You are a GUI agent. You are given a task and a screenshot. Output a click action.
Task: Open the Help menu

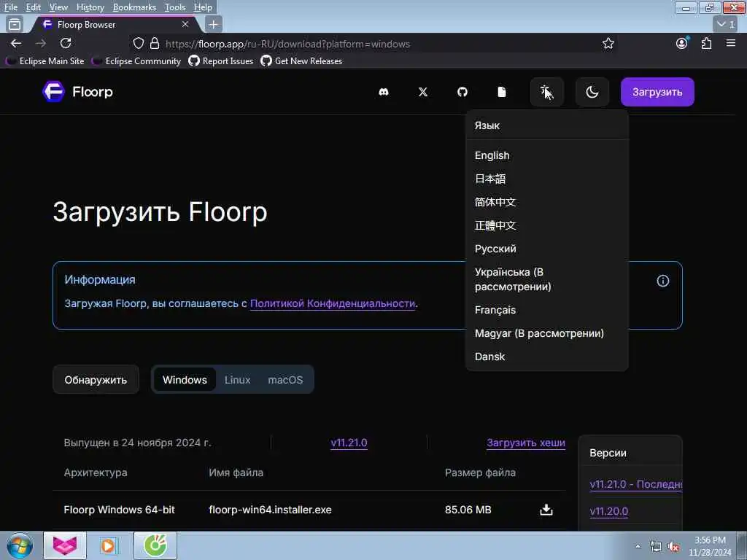point(203,7)
